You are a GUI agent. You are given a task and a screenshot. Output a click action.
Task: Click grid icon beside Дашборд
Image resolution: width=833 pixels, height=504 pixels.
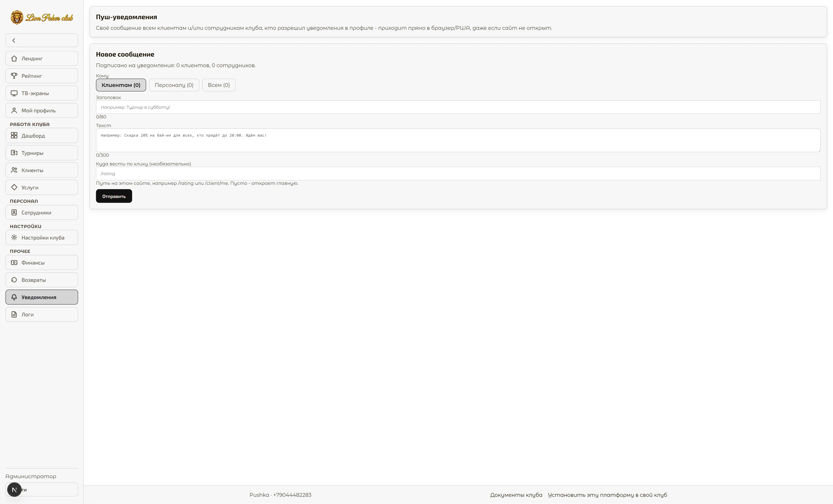coord(14,135)
